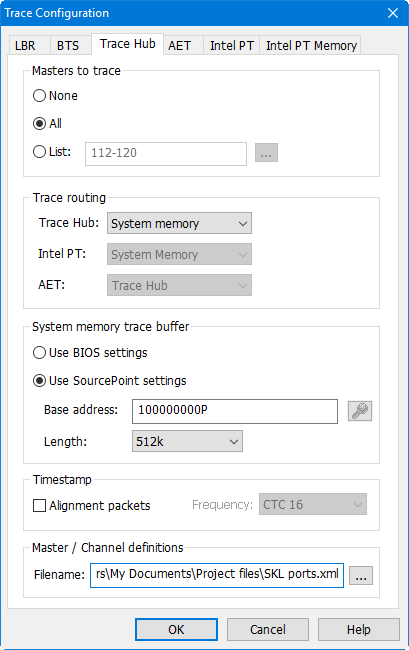Click the Cancel button
This screenshot has width=409, height=650.
pos(268,630)
